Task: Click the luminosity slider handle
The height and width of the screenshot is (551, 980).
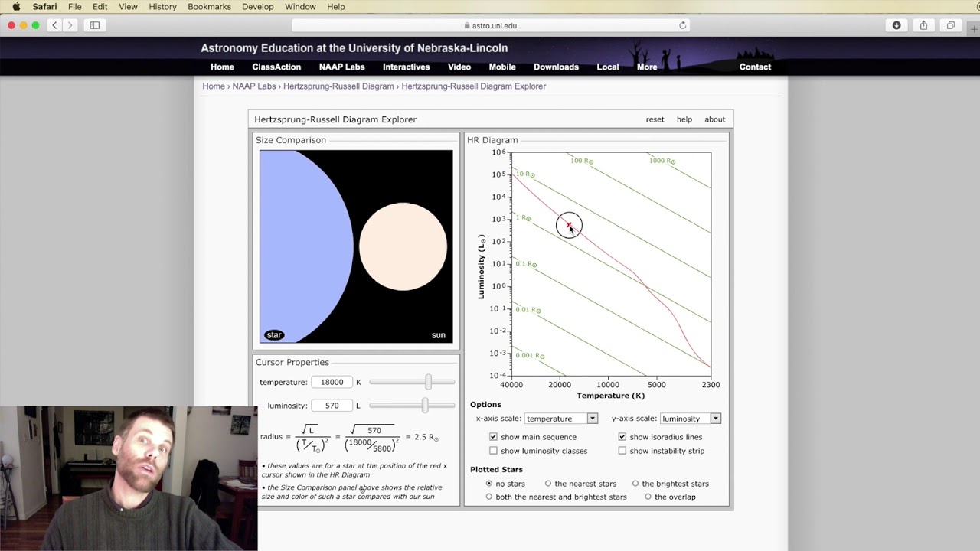Action: 425,405
